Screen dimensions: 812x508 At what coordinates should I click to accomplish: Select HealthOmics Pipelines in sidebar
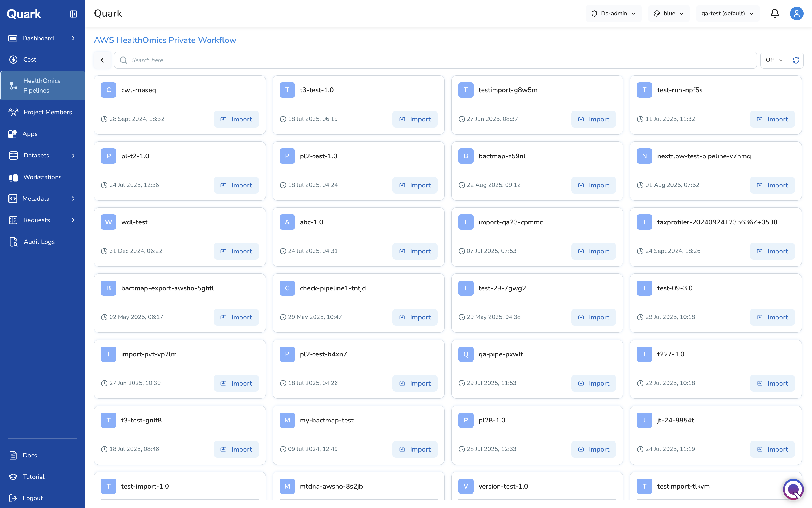(43, 86)
